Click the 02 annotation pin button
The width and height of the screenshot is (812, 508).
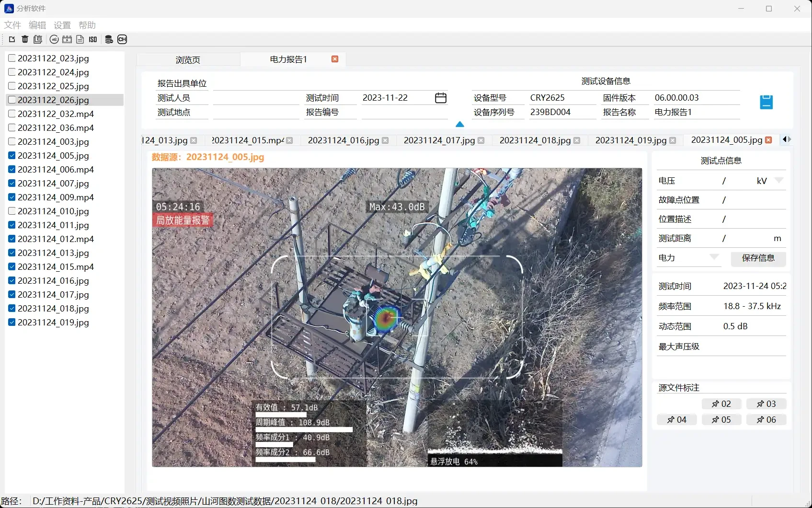pos(721,404)
